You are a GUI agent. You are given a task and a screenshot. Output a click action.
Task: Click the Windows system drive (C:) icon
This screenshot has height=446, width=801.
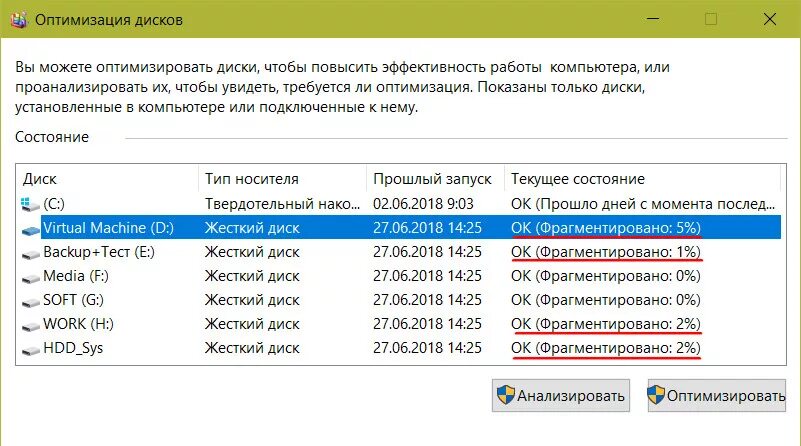[30, 204]
